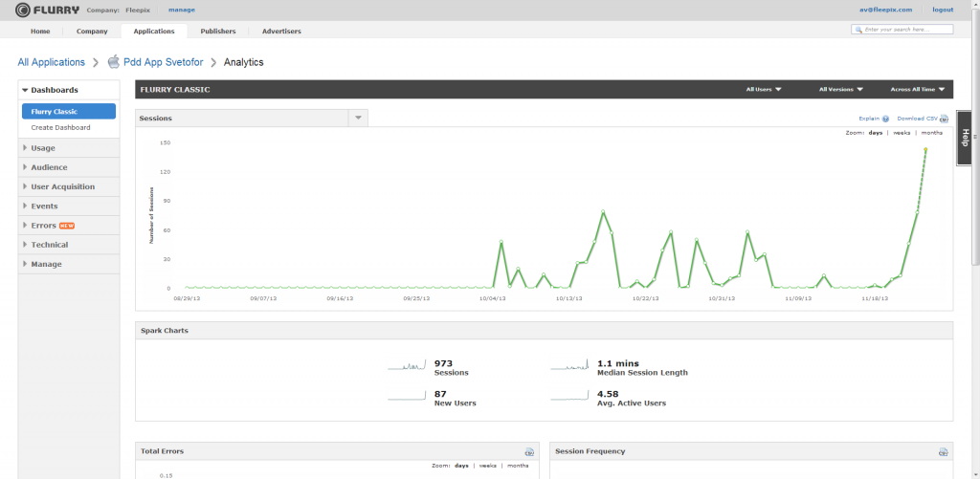Screen dimensions: 980x479
Task: Click the Flurry logo icon
Action: (x=23, y=10)
